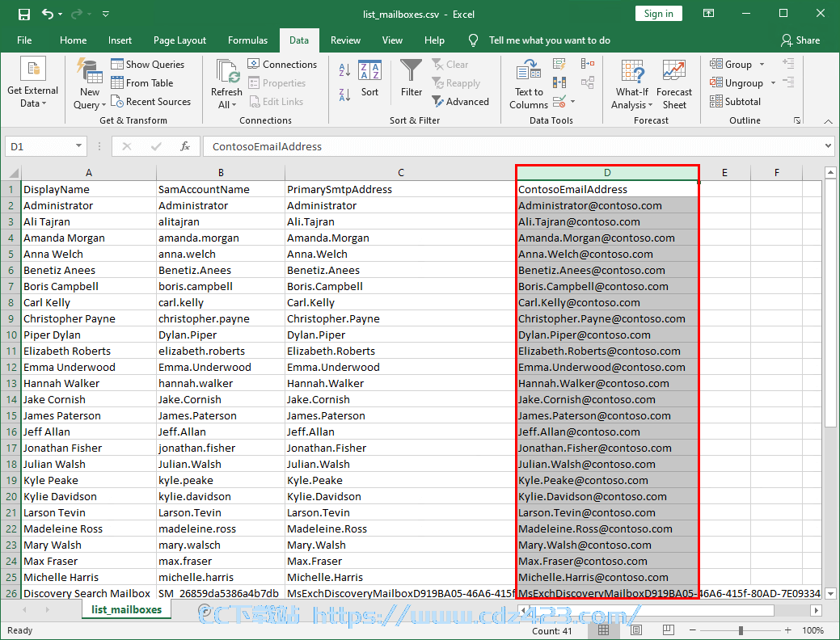
Task: Select the list_mailboxes sheet tab
Action: point(126,609)
